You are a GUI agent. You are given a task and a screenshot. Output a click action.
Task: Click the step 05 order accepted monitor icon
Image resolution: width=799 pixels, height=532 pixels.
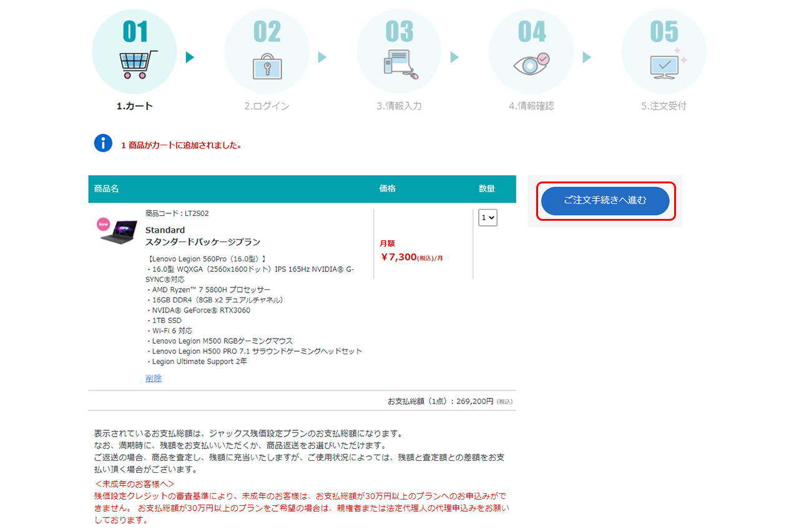click(x=664, y=64)
